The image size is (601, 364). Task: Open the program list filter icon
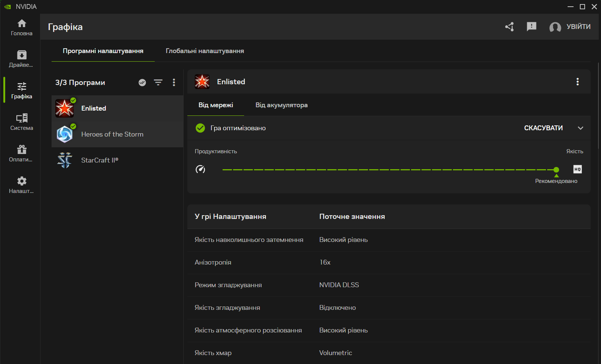[158, 82]
